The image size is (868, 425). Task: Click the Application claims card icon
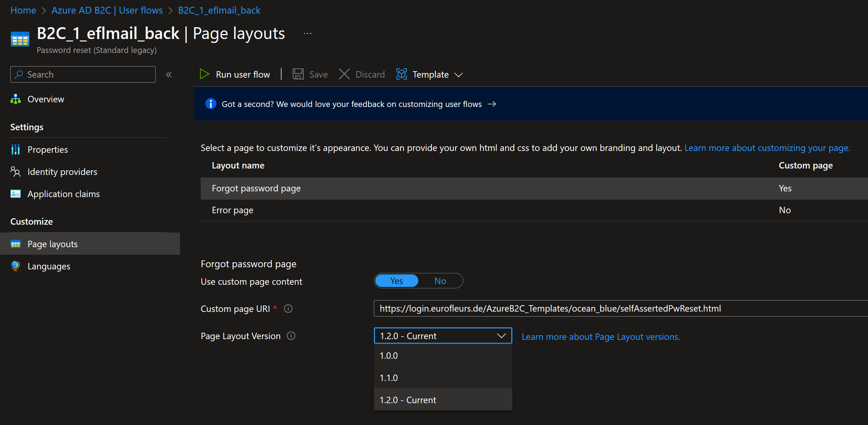(x=15, y=194)
